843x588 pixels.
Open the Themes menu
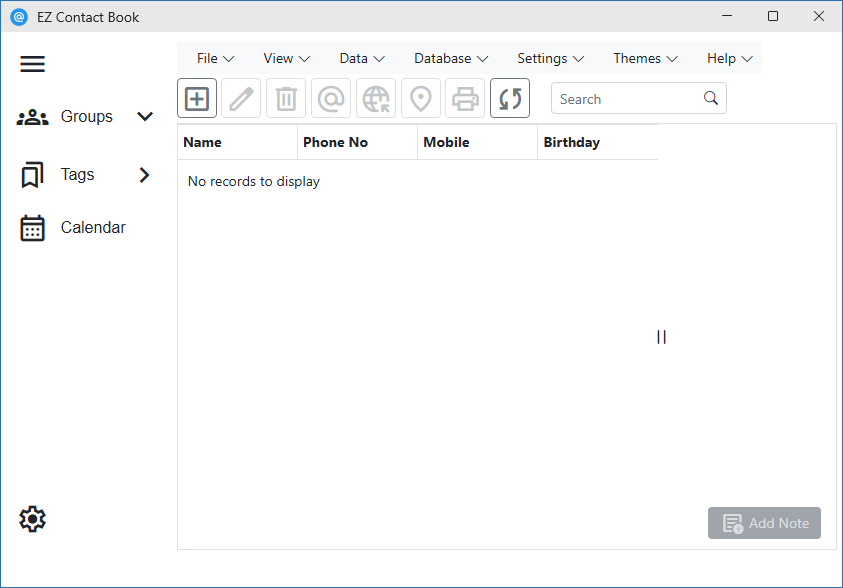645,59
